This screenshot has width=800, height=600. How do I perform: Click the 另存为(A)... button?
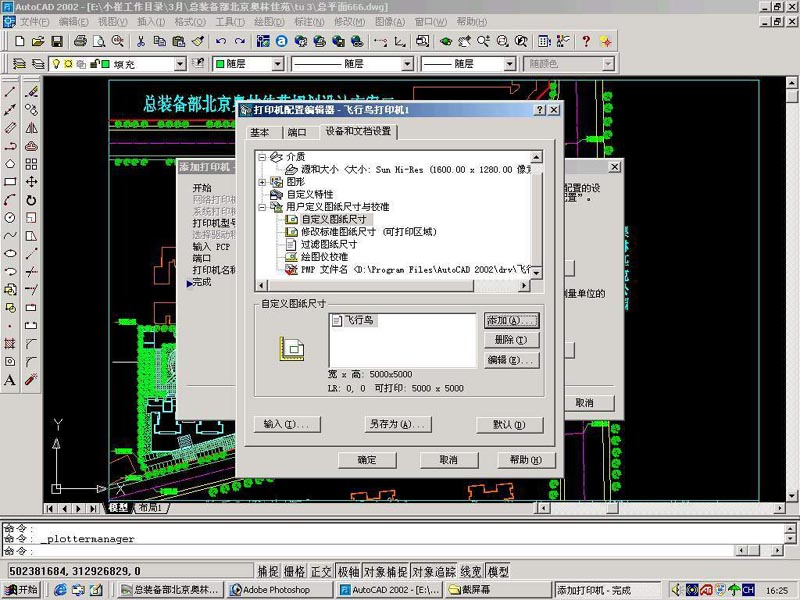398,424
